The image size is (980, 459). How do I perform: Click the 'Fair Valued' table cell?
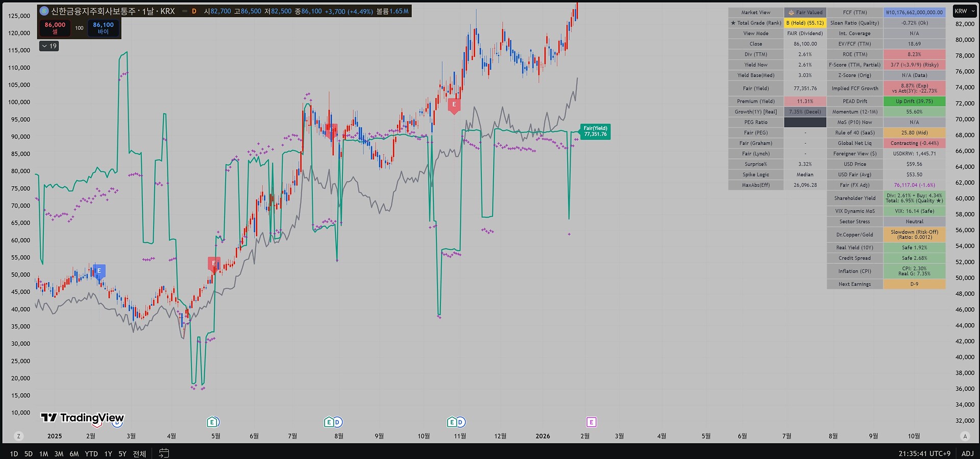click(805, 12)
